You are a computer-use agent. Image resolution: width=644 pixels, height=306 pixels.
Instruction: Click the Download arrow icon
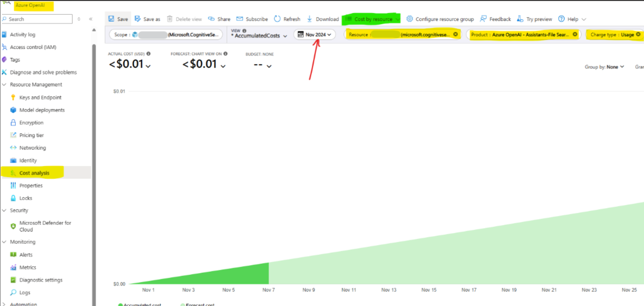coord(310,19)
